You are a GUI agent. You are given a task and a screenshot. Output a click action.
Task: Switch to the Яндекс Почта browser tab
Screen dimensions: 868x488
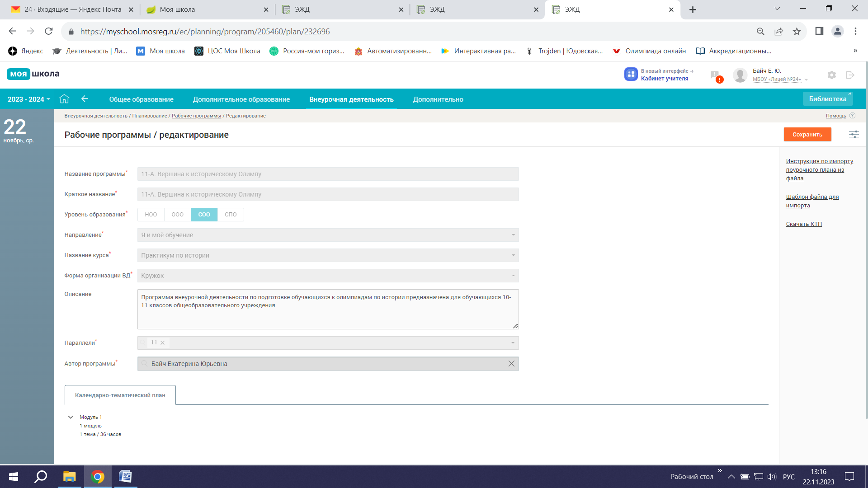(72, 9)
